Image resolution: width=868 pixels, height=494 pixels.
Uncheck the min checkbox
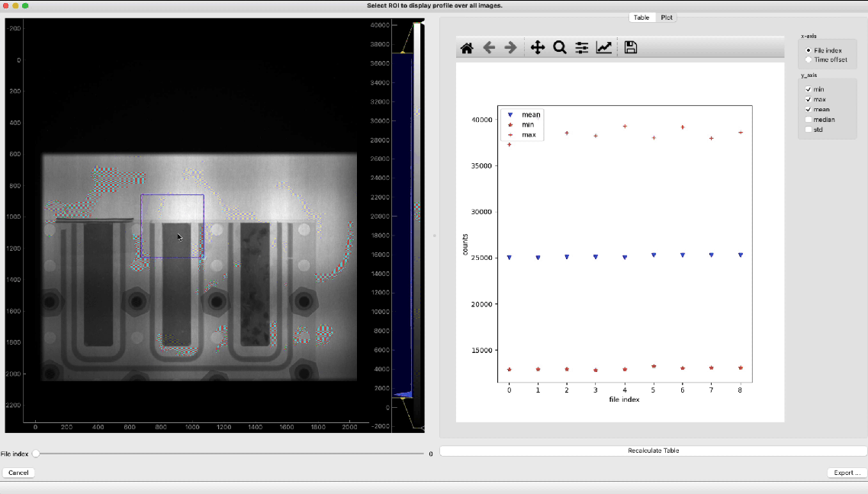809,89
